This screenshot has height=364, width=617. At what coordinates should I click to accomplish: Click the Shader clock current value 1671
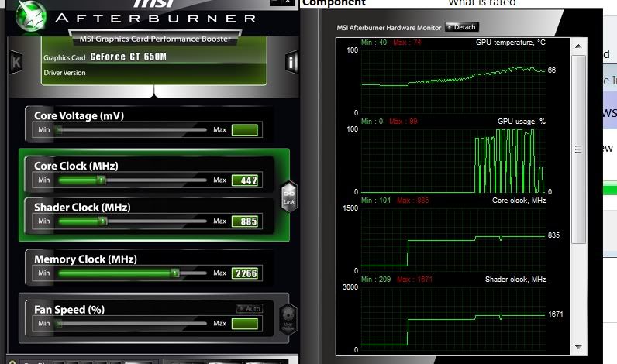(556, 314)
